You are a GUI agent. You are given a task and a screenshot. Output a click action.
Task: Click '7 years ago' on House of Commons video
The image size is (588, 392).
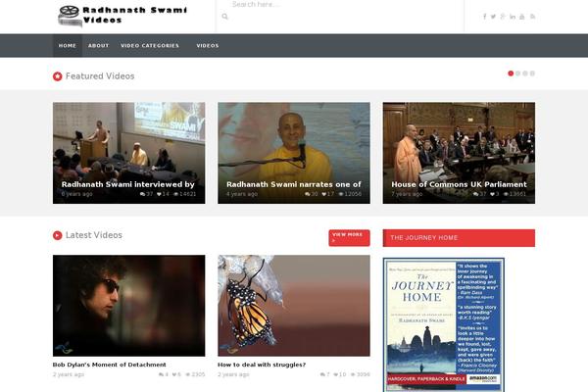tap(407, 194)
